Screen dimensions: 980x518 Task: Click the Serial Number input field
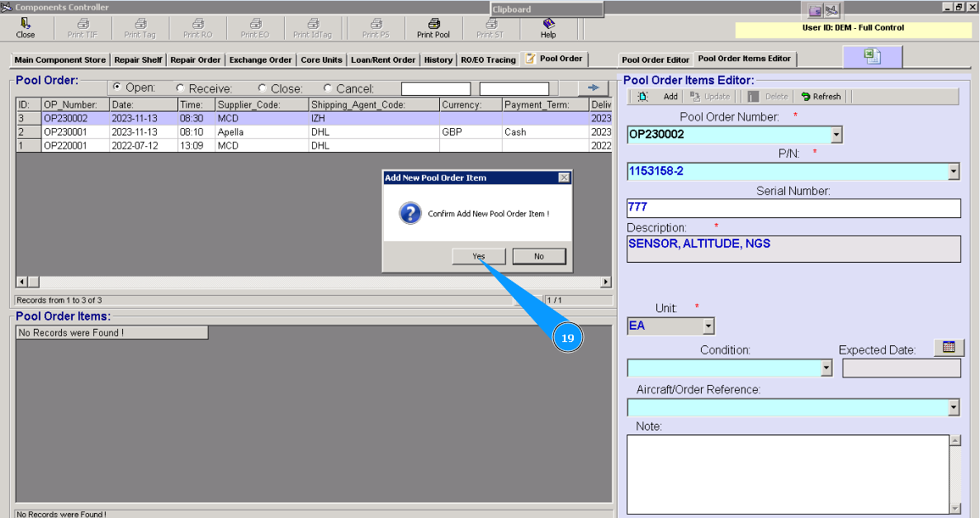click(793, 207)
